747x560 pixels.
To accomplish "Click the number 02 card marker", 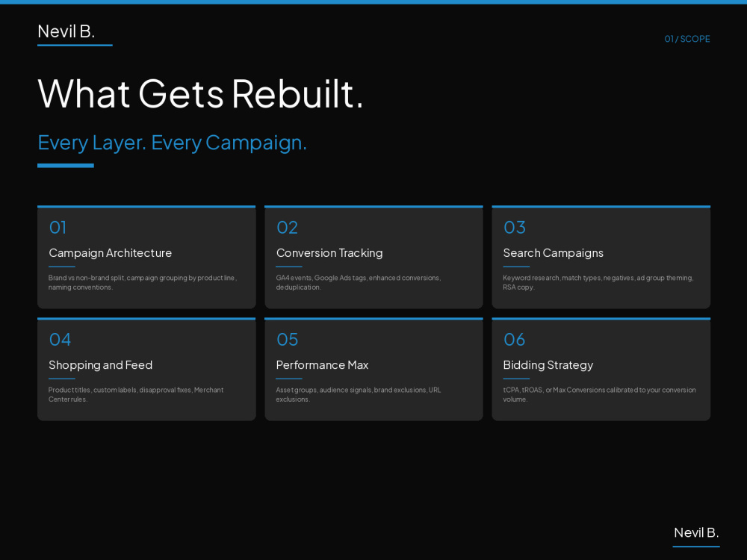I will click(288, 228).
